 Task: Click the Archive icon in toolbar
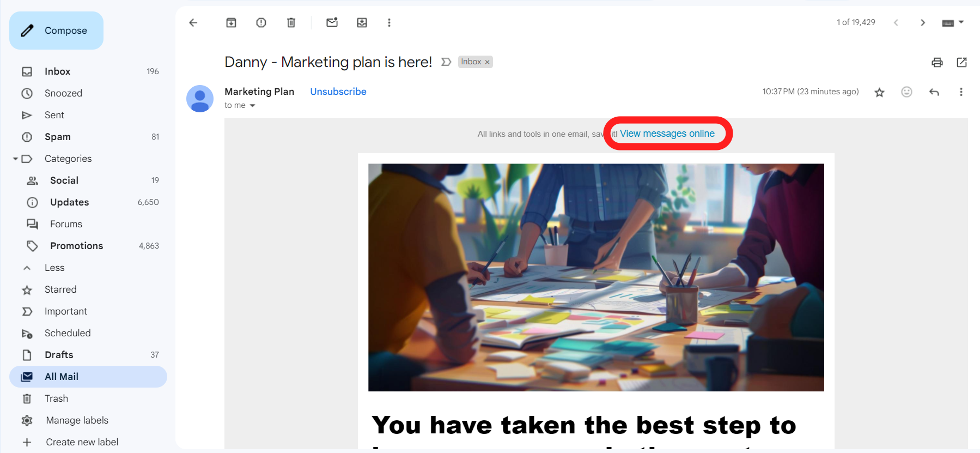coord(231,22)
